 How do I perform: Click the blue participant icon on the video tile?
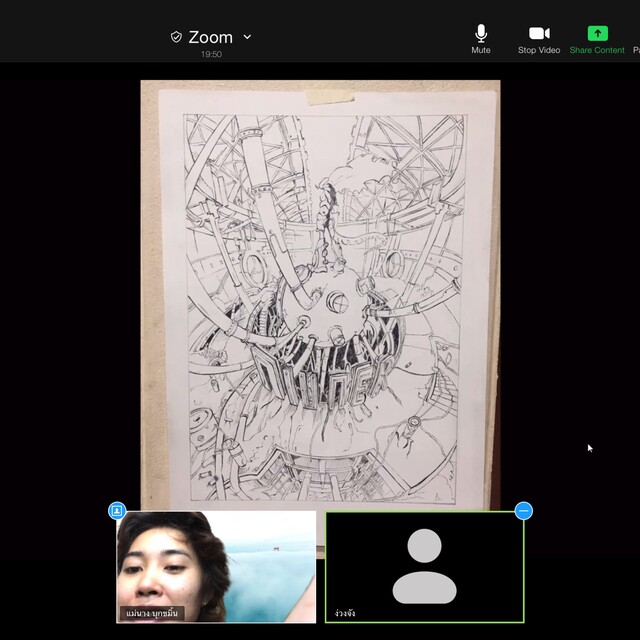click(117, 511)
